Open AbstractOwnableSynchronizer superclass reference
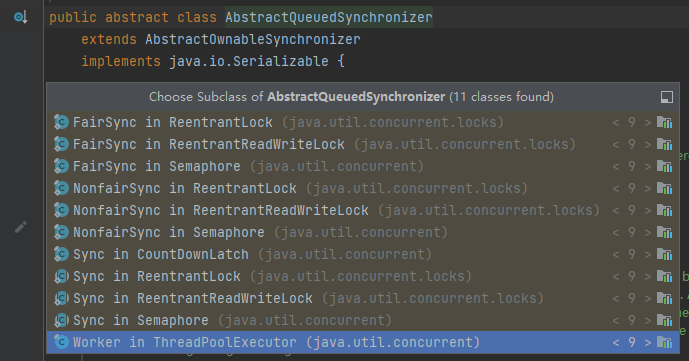The height and width of the screenshot is (361, 689). (x=253, y=40)
